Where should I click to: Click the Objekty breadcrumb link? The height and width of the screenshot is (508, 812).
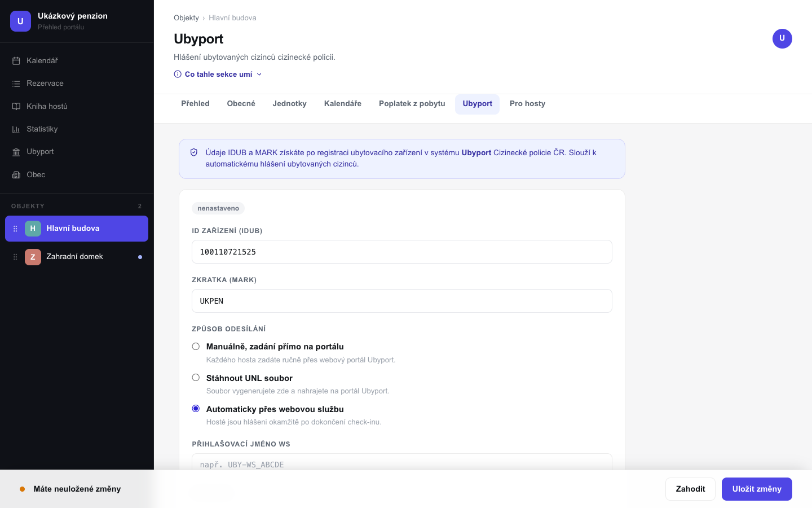tap(186, 18)
